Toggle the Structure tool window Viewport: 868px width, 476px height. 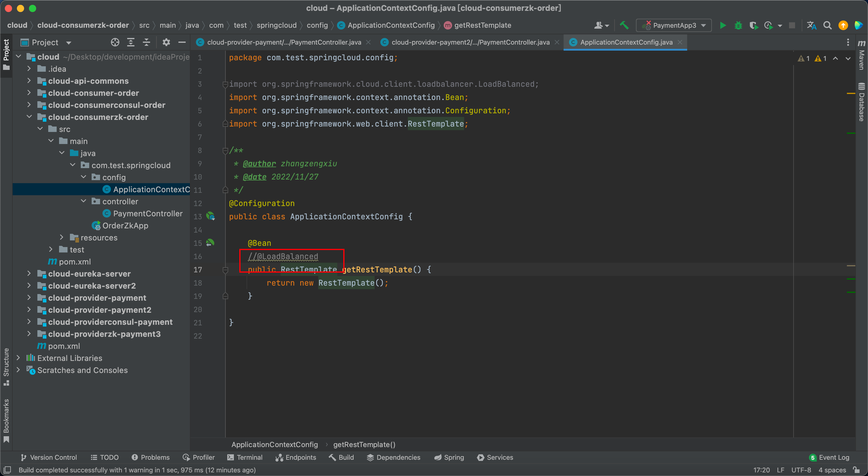tap(6, 367)
